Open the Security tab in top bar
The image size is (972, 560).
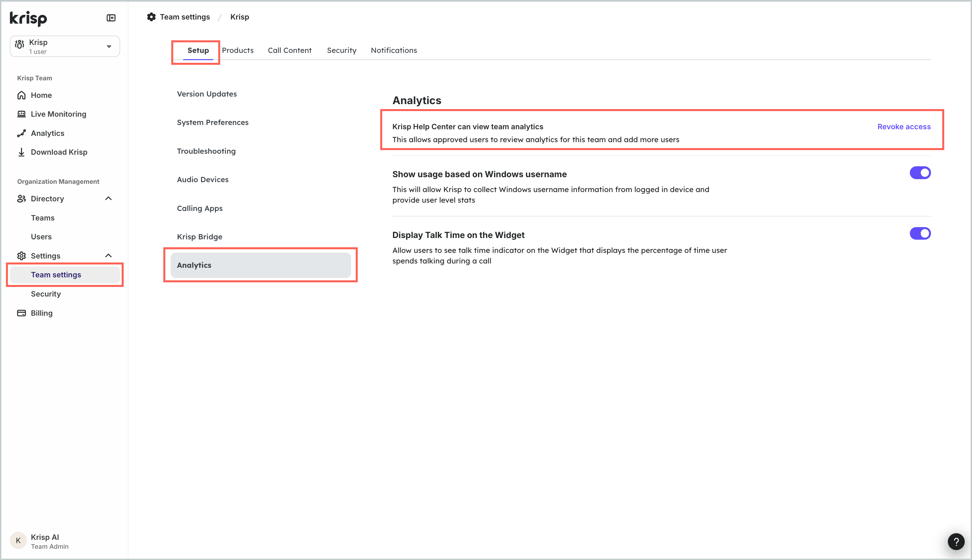pyautogui.click(x=342, y=50)
